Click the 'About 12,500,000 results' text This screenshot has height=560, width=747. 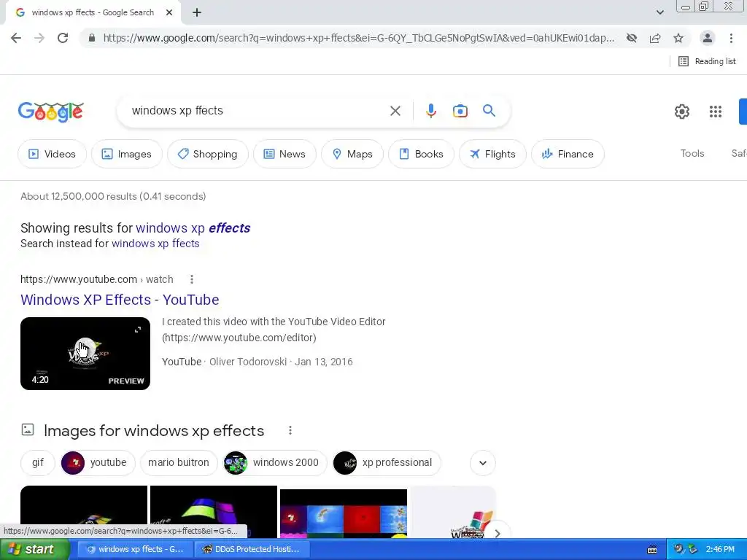[113, 196]
